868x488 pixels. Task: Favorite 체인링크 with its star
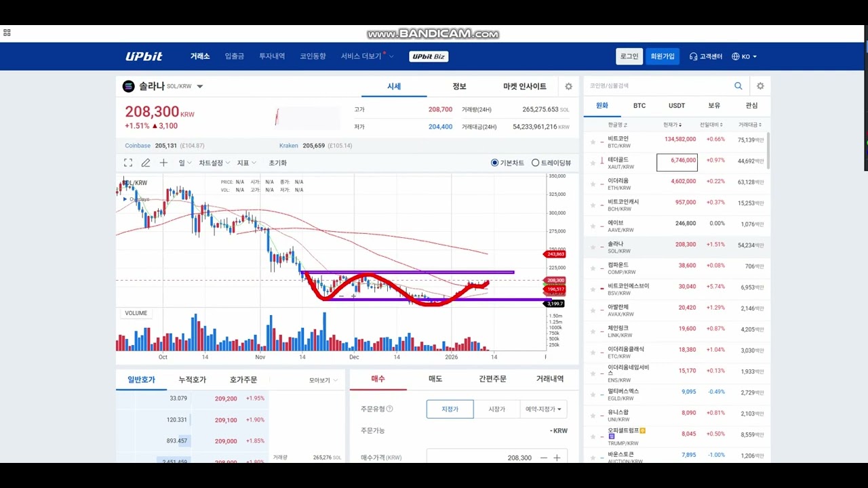pyautogui.click(x=593, y=331)
